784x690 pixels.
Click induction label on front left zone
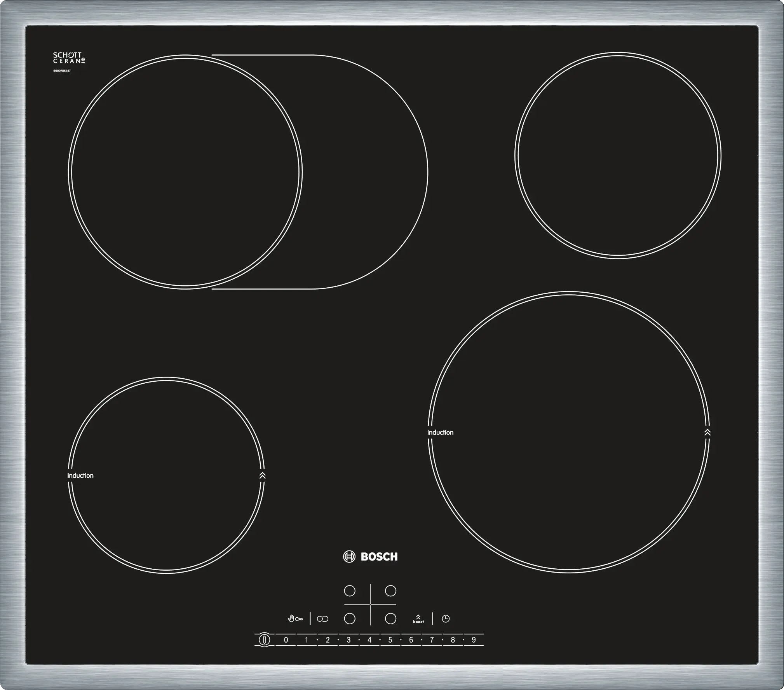click(80, 476)
